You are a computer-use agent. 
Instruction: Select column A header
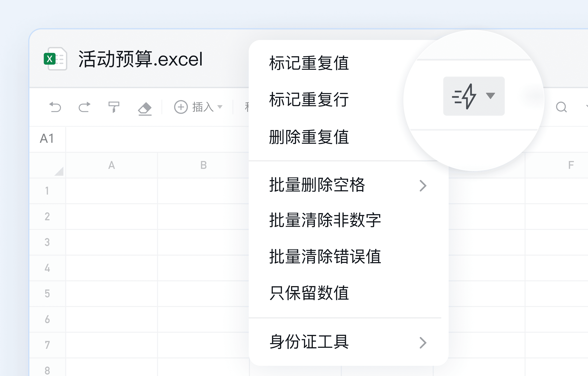(112, 165)
